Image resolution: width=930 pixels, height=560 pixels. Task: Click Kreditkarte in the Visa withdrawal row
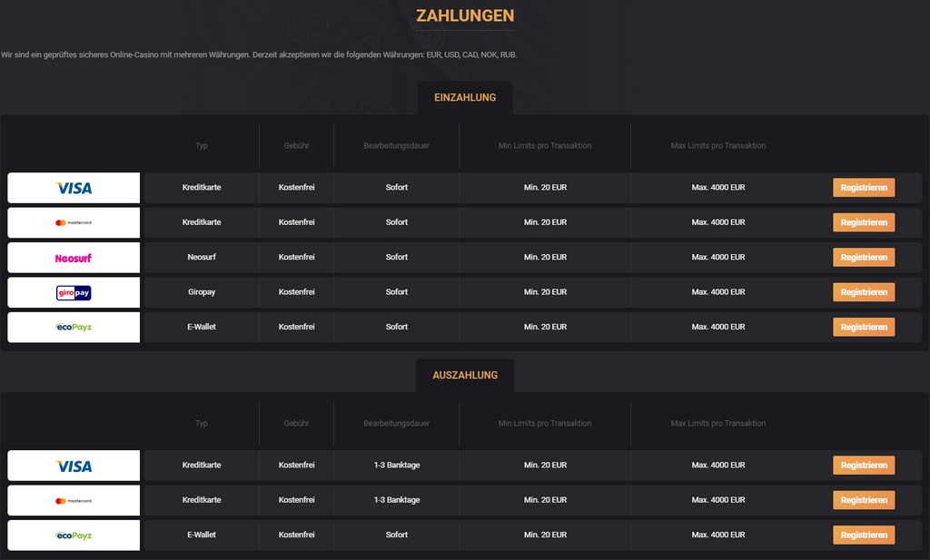(202, 466)
